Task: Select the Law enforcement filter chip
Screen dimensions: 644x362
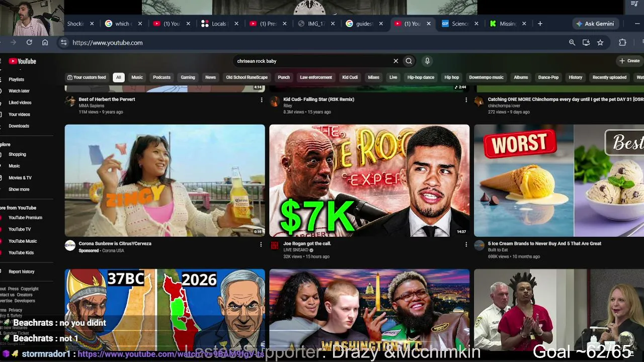Action: [x=316, y=77]
